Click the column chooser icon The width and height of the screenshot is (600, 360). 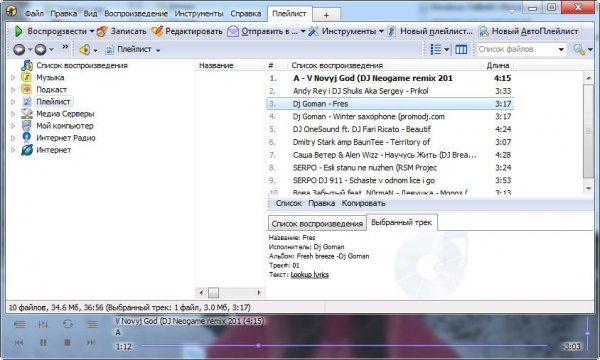click(461, 49)
